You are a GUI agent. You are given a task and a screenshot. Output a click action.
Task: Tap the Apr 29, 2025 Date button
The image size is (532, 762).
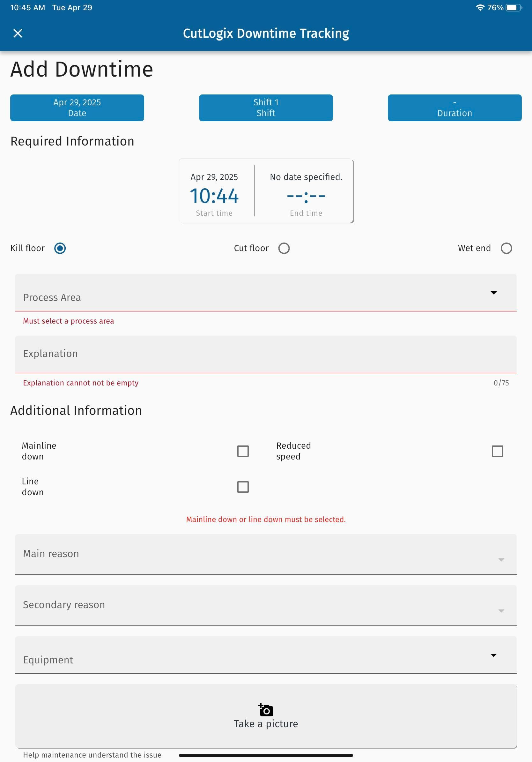point(77,108)
